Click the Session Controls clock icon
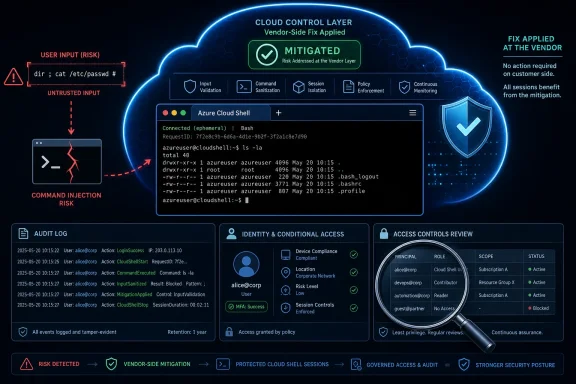 pyautogui.click(x=285, y=308)
